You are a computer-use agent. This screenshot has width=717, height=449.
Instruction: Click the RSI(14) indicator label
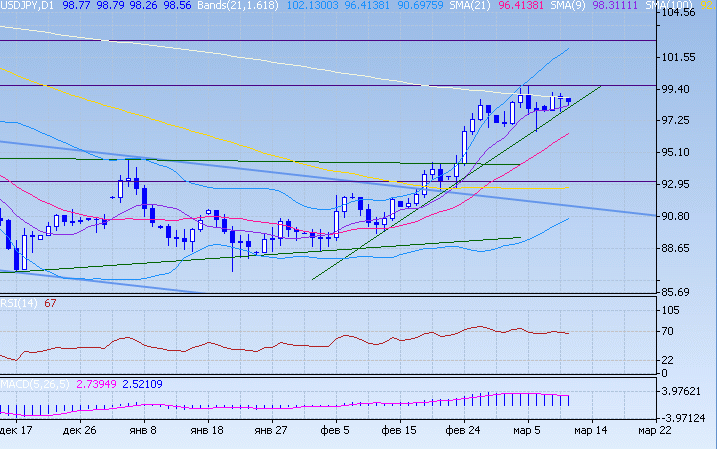(x=19, y=302)
